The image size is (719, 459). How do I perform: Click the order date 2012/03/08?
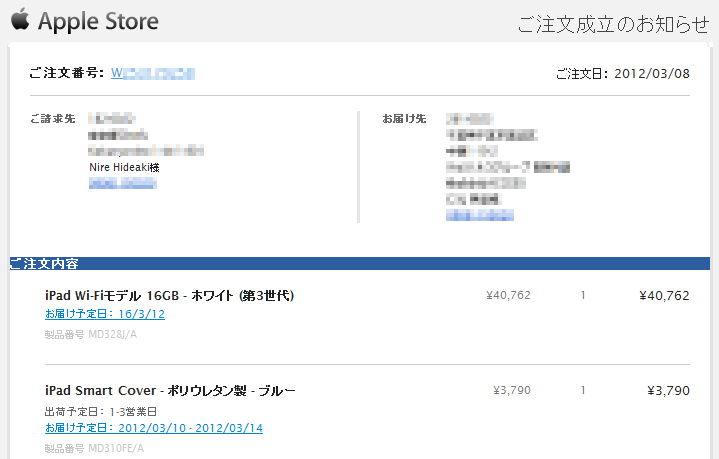tap(652, 74)
